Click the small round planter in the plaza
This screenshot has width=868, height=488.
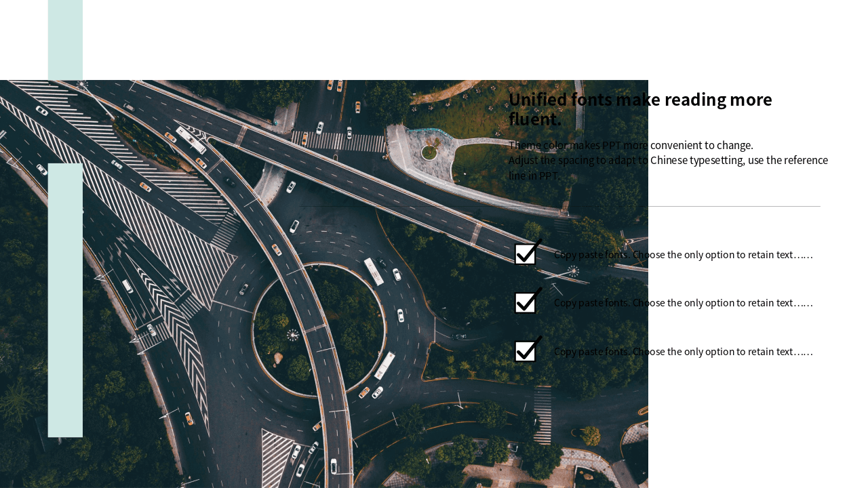(x=429, y=152)
